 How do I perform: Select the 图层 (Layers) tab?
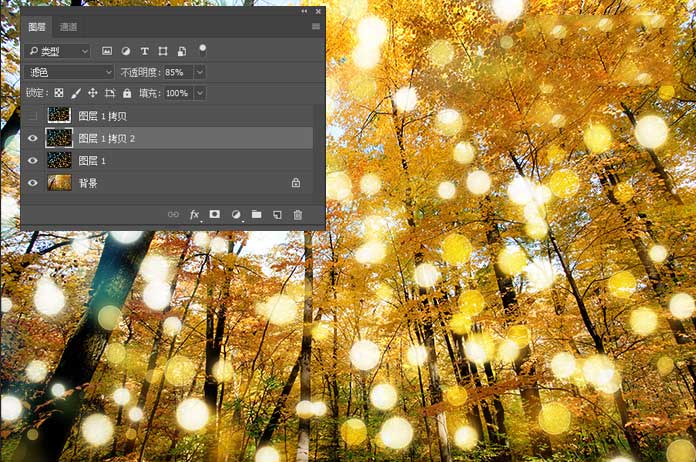pyautogui.click(x=37, y=28)
